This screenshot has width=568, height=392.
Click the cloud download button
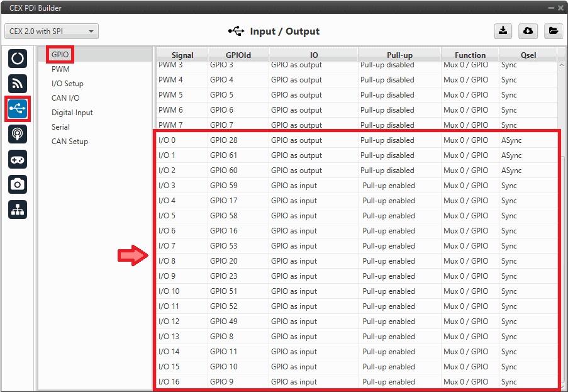(x=528, y=31)
